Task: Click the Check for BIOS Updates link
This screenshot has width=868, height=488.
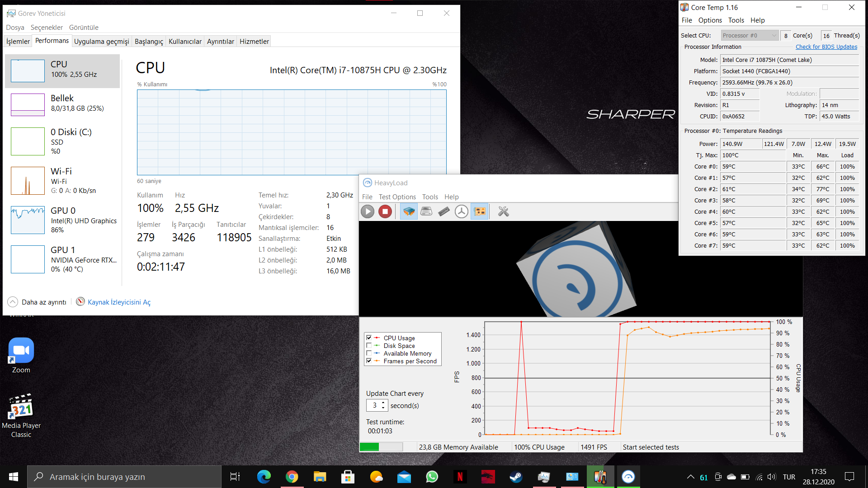Action: click(826, 47)
